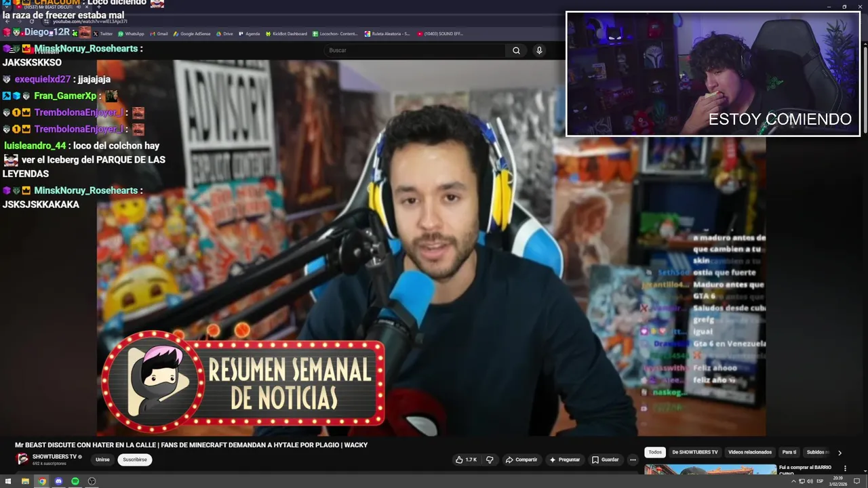Click the YouTube search magnifier icon
The image size is (868, 488).
pos(516,50)
